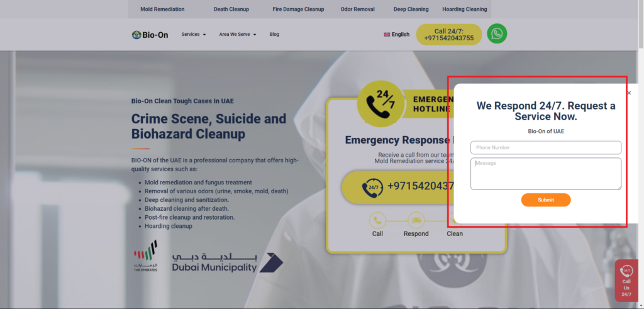
Task: Click 'Bio-On of UAE' popup subtitle
Action: click(x=546, y=132)
